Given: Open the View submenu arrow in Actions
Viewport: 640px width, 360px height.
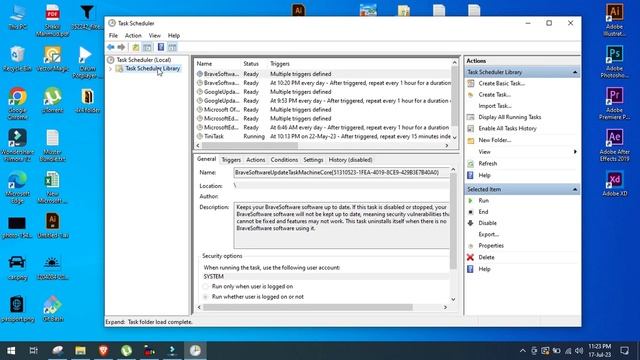Looking at the screenshot, I should coord(575,152).
